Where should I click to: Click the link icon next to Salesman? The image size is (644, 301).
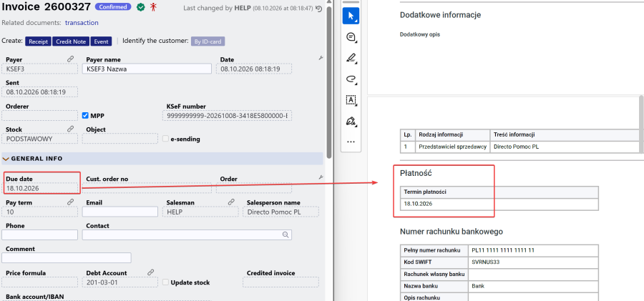231,202
